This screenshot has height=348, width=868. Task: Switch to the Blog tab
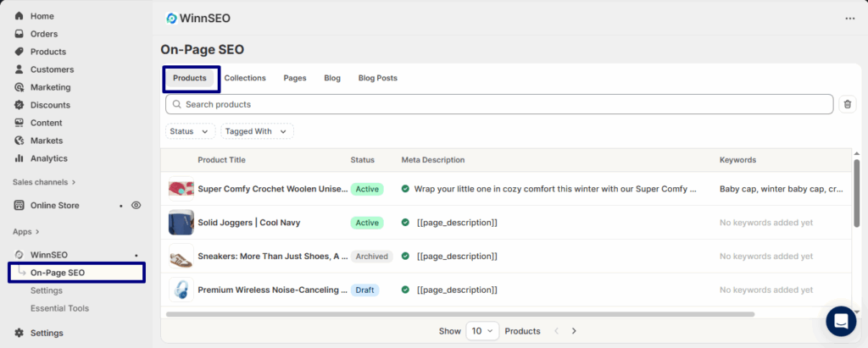(x=332, y=78)
